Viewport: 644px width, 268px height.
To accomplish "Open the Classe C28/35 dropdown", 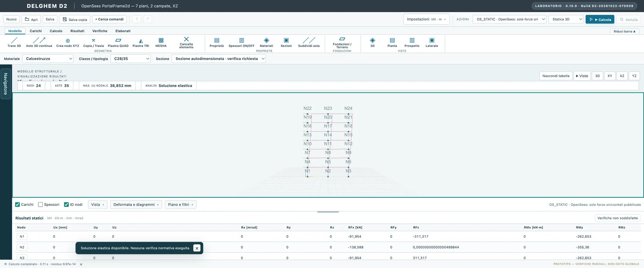I will coord(130,59).
